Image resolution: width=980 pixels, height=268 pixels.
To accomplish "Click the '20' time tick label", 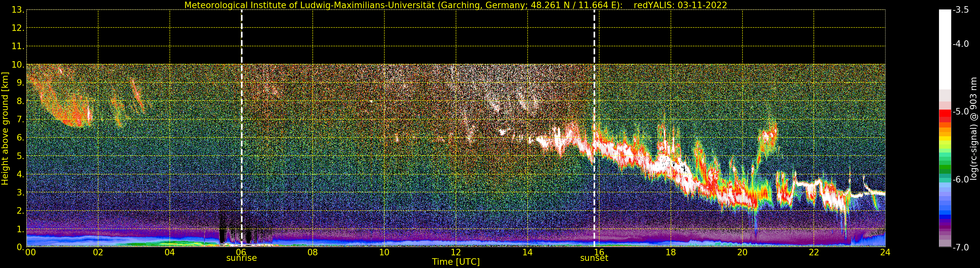I will (742, 252).
